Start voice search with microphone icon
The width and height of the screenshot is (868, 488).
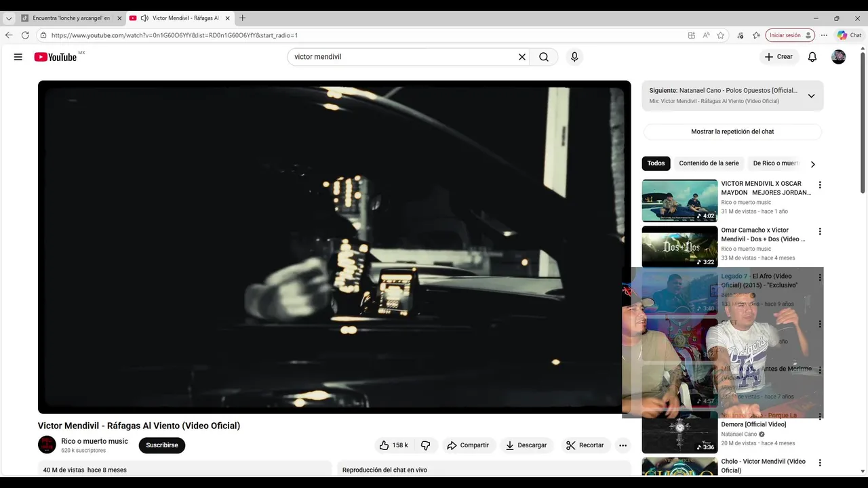(574, 57)
